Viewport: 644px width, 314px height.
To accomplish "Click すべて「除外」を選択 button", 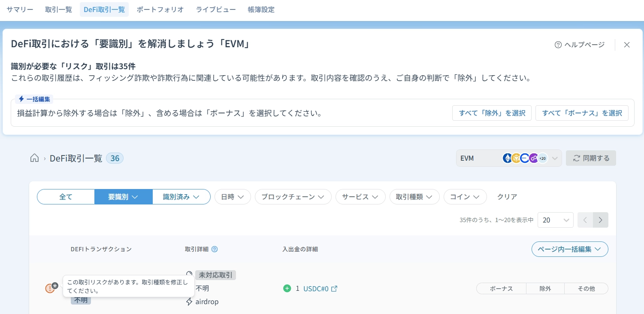I will pyautogui.click(x=492, y=113).
